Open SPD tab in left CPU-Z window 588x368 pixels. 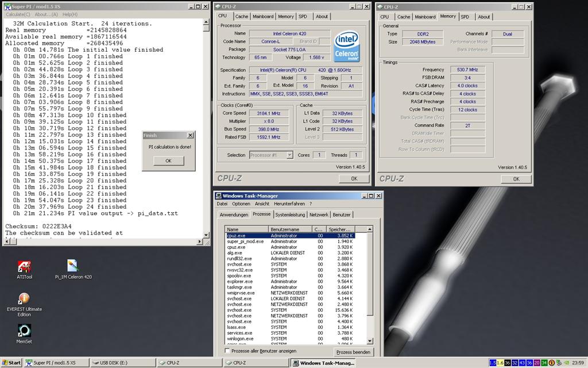303,17
